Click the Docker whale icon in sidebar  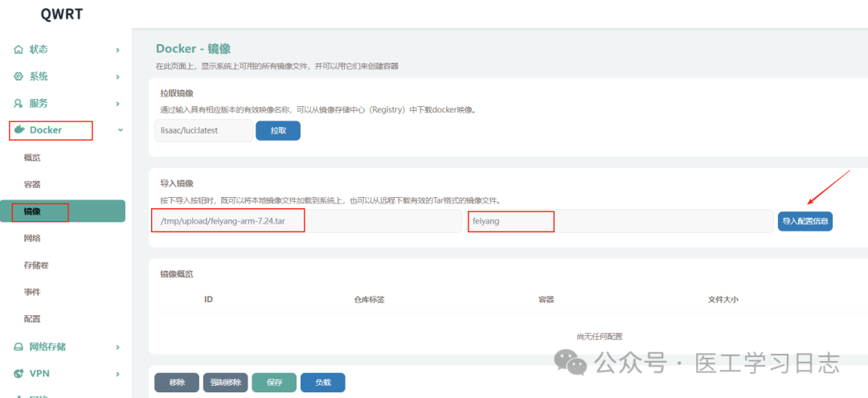(19, 130)
